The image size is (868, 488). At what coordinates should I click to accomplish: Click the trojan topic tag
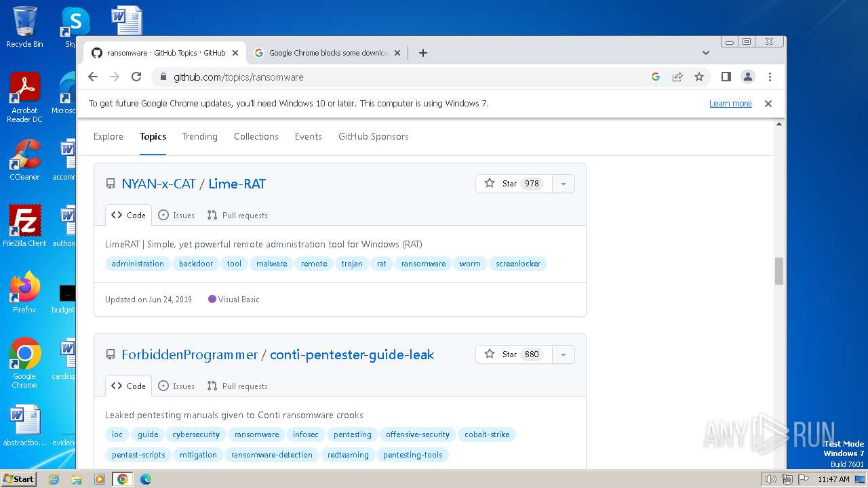pyautogui.click(x=352, y=264)
